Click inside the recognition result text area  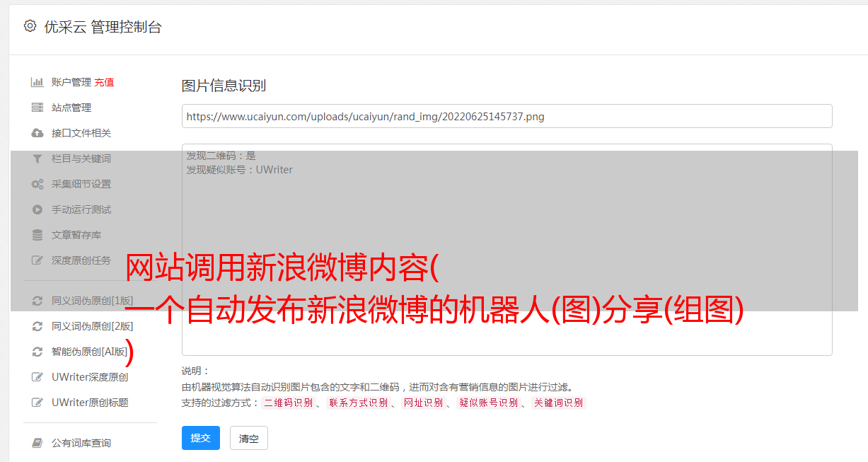[507, 250]
